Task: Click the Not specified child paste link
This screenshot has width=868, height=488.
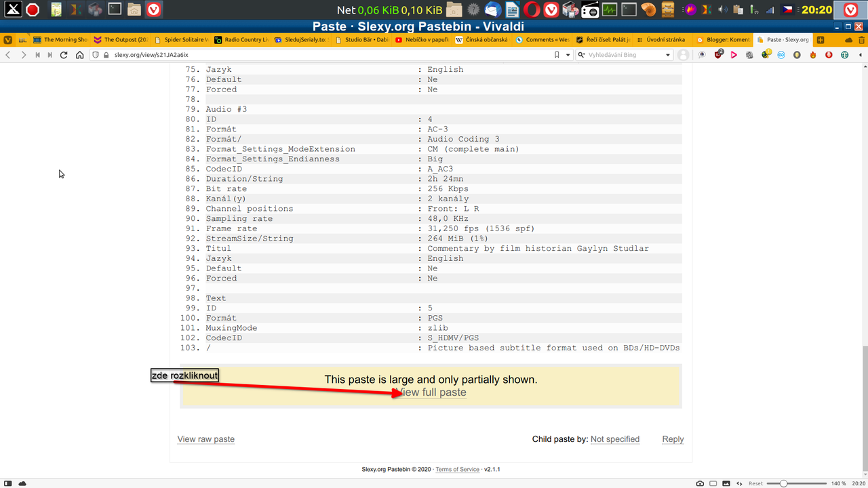Action: click(x=615, y=439)
